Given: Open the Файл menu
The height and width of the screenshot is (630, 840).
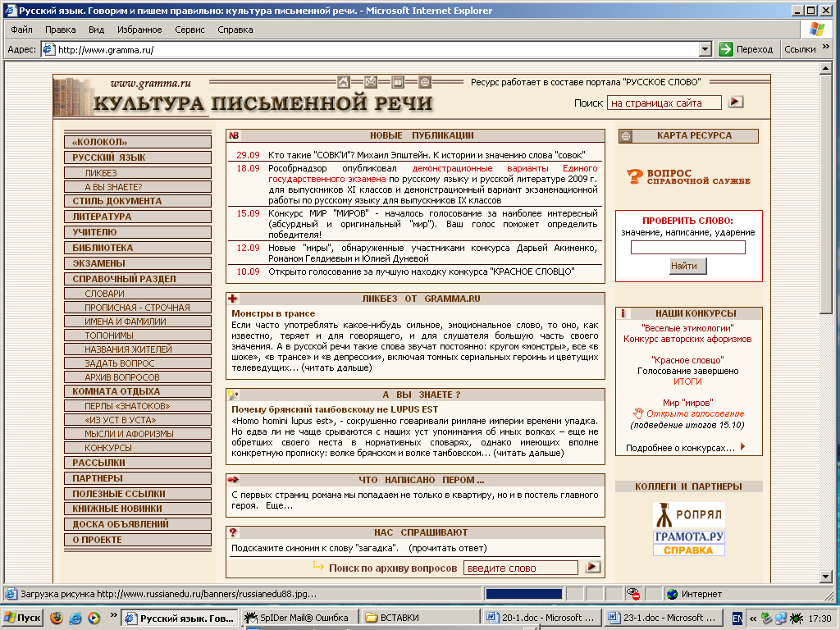Looking at the screenshot, I should [x=21, y=30].
